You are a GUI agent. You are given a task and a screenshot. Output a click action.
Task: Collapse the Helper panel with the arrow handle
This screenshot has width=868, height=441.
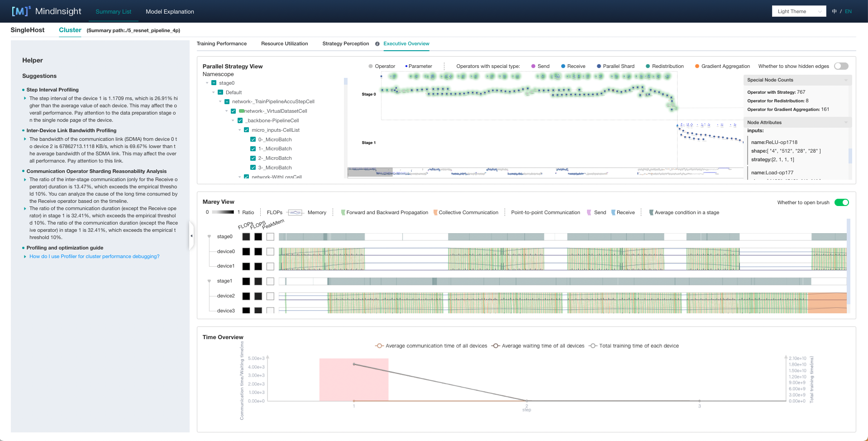191,236
